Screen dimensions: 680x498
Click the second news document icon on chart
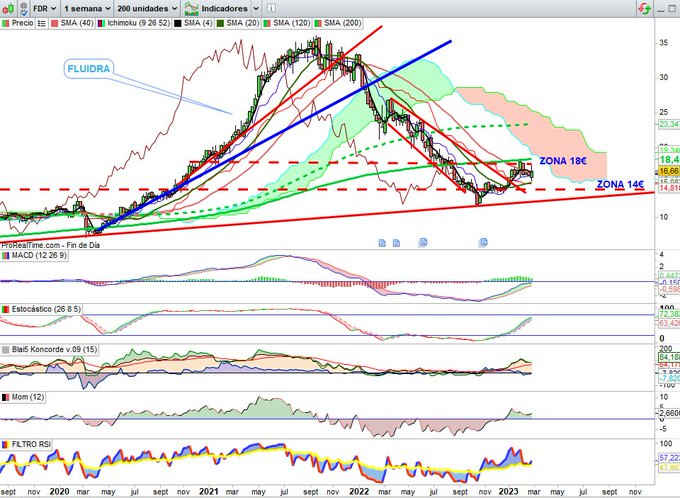click(x=396, y=243)
